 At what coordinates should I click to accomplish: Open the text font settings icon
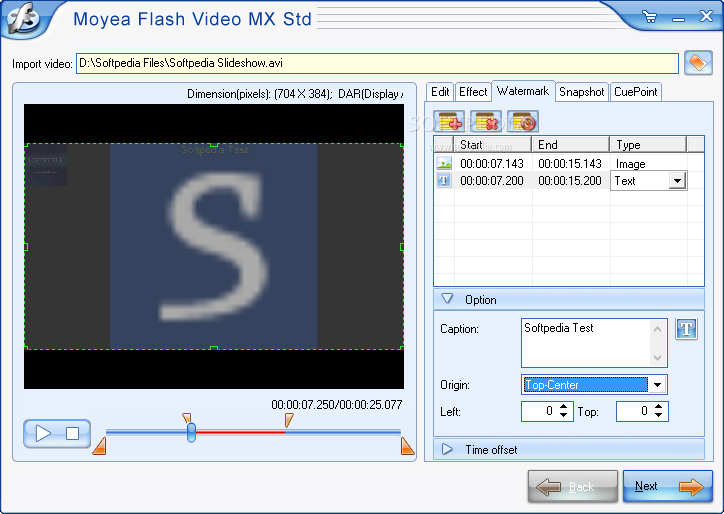(x=686, y=329)
